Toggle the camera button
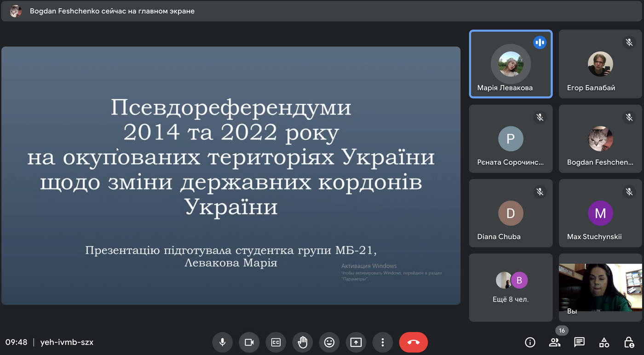 (x=249, y=342)
